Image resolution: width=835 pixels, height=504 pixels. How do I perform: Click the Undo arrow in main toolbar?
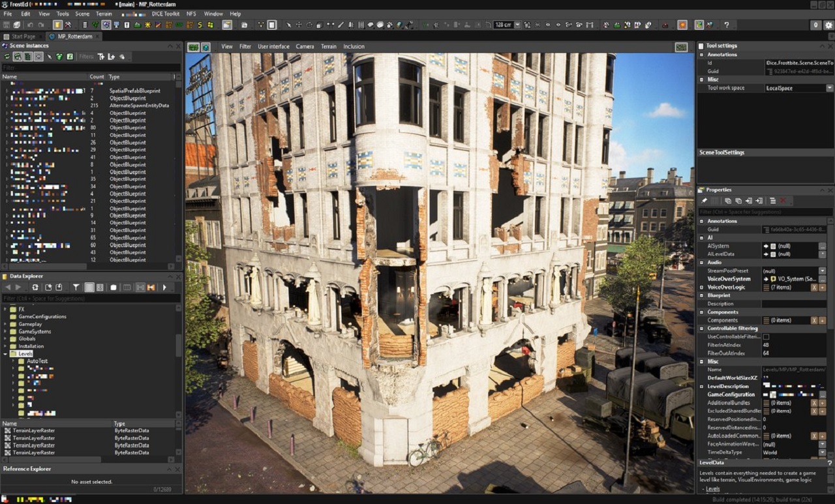coord(30,25)
